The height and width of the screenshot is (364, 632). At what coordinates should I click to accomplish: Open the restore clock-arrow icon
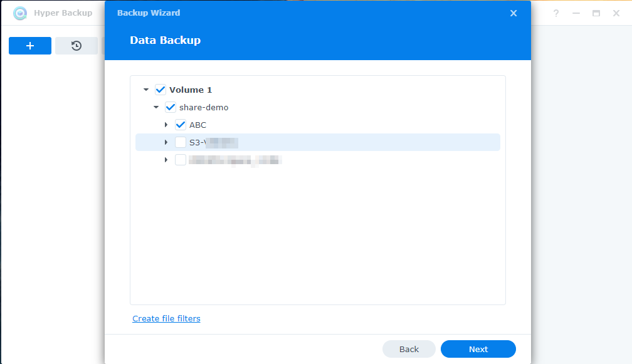click(x=76, y=46)
